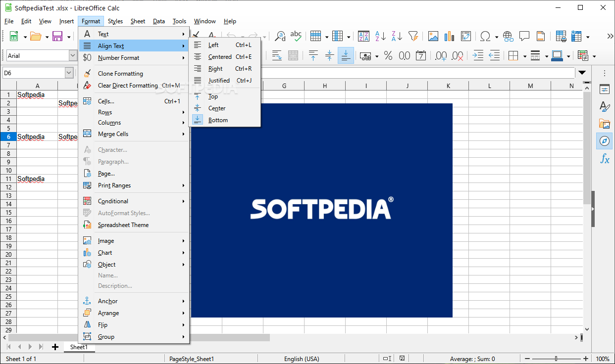Open the dropdown arrow beside the New icon

pos(25,37)
